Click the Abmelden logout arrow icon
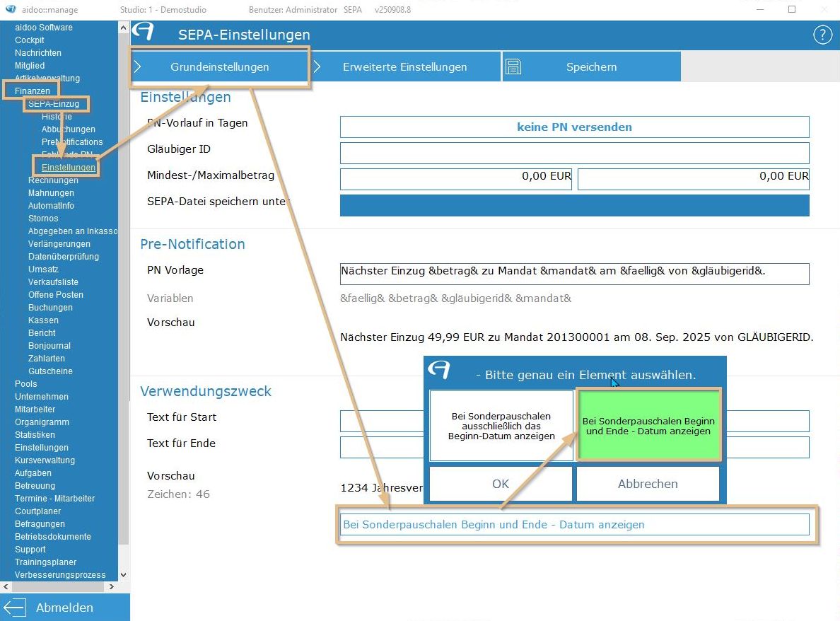The image size is (840, 621). (x=15, y=608)
